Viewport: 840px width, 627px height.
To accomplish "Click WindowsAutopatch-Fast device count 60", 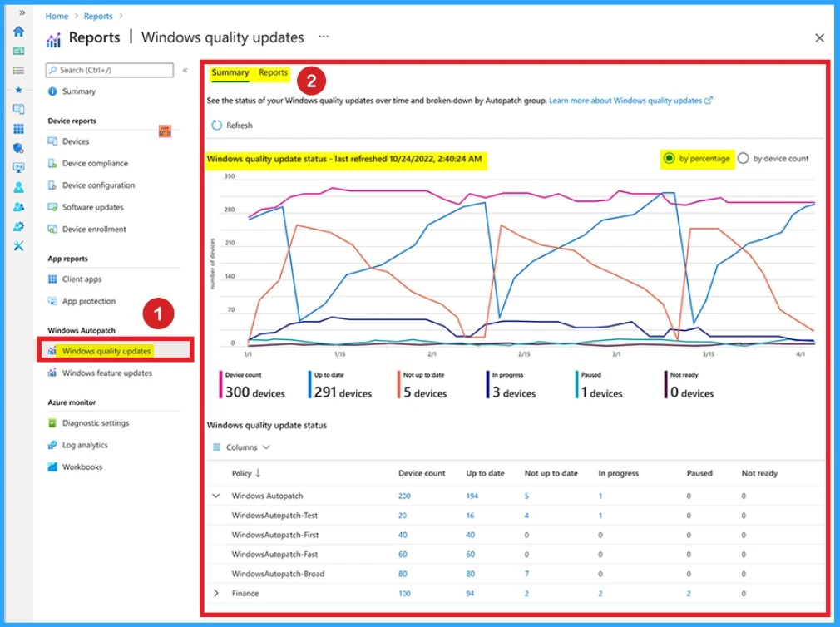I will [x=403, y=555].
